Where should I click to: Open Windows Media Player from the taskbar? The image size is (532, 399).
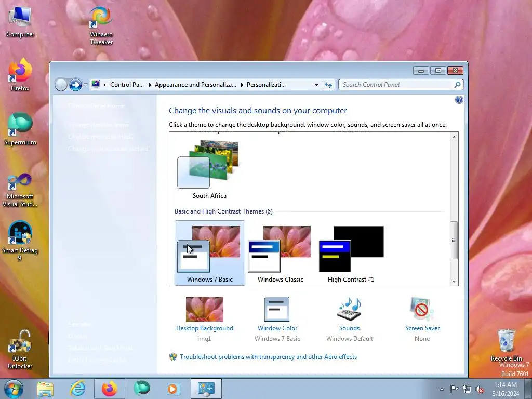pos(173,389)
